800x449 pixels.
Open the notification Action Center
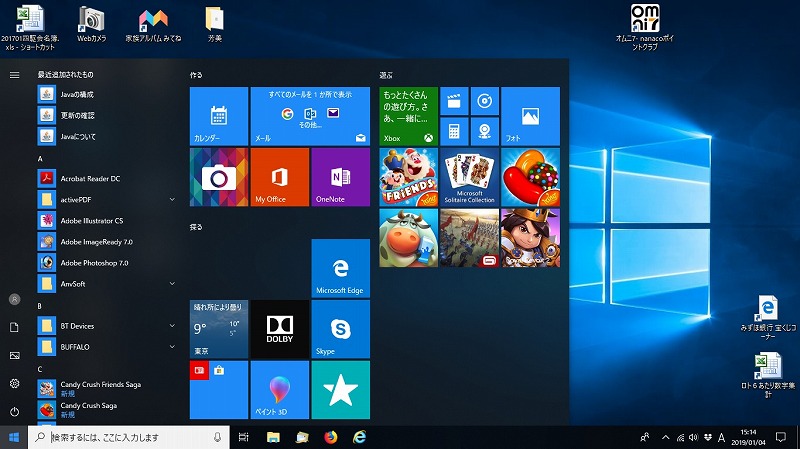click(781, 437)
